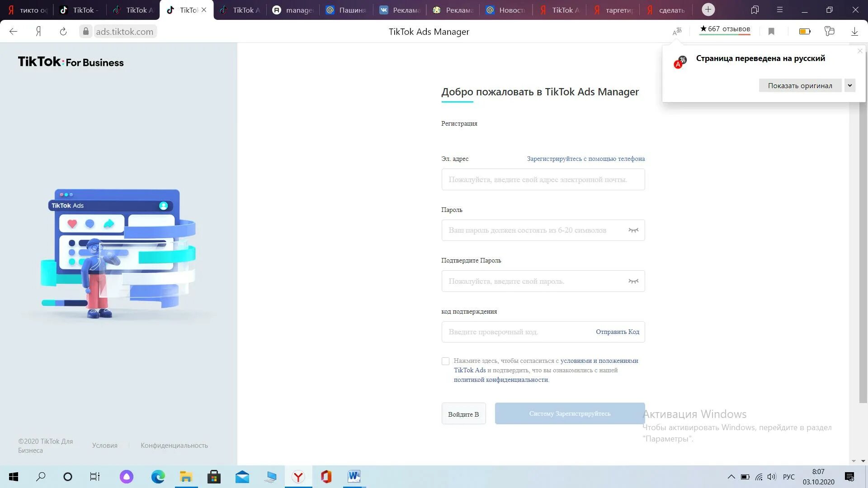The image size is (868, 488).
Task: Open File Explorer from taskbar
Action: tap(186, 477)
